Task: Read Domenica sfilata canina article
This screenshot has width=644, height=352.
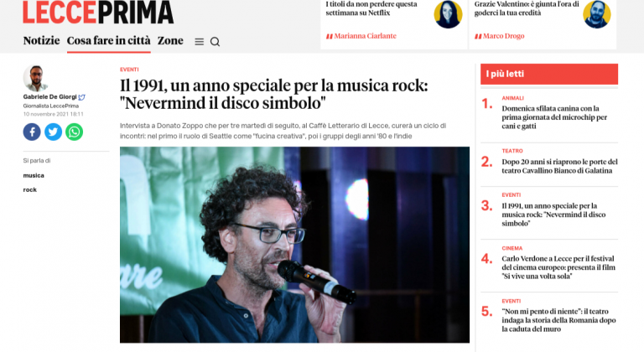Action: [554, 117]
